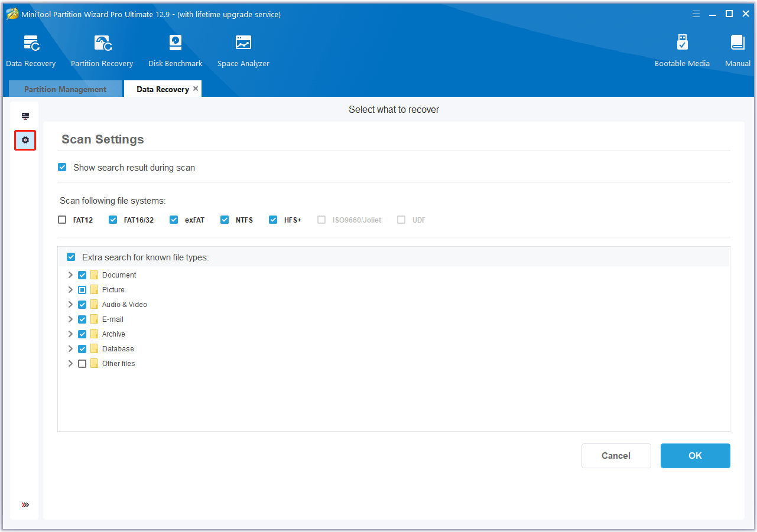Open the Manual

coord(737,51)
